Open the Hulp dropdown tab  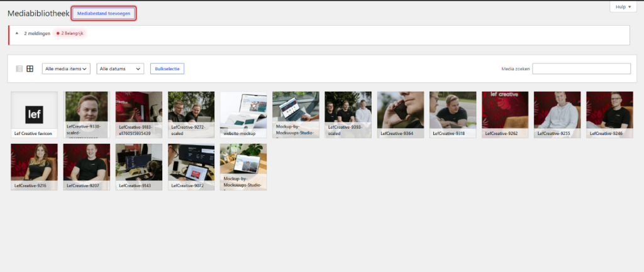(623, 7)
